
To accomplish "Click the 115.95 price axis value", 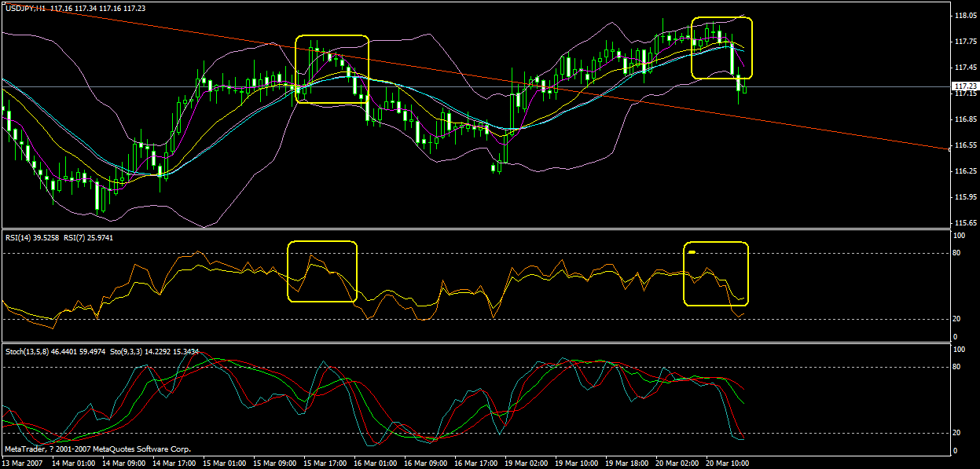I will point(966,196).
